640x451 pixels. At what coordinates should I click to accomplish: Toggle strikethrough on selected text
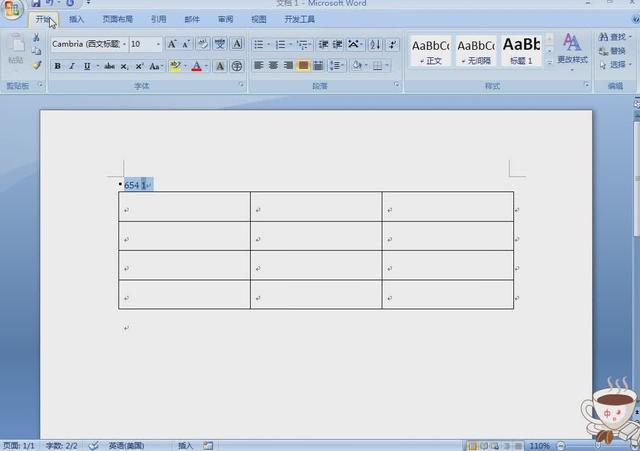107,66
